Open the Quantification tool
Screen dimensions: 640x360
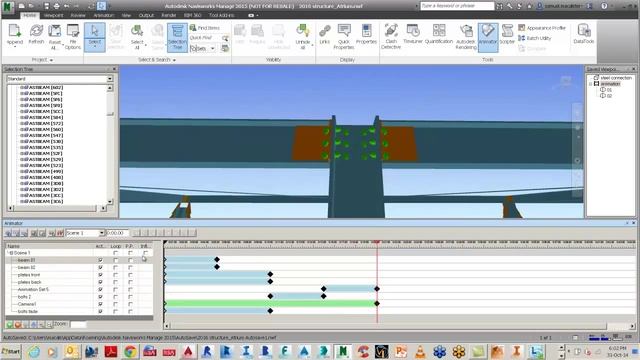439,34
